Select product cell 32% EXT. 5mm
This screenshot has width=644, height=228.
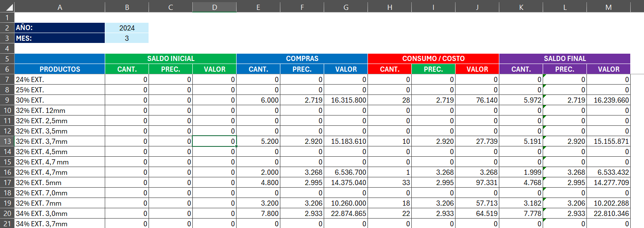tap(60, 182)
